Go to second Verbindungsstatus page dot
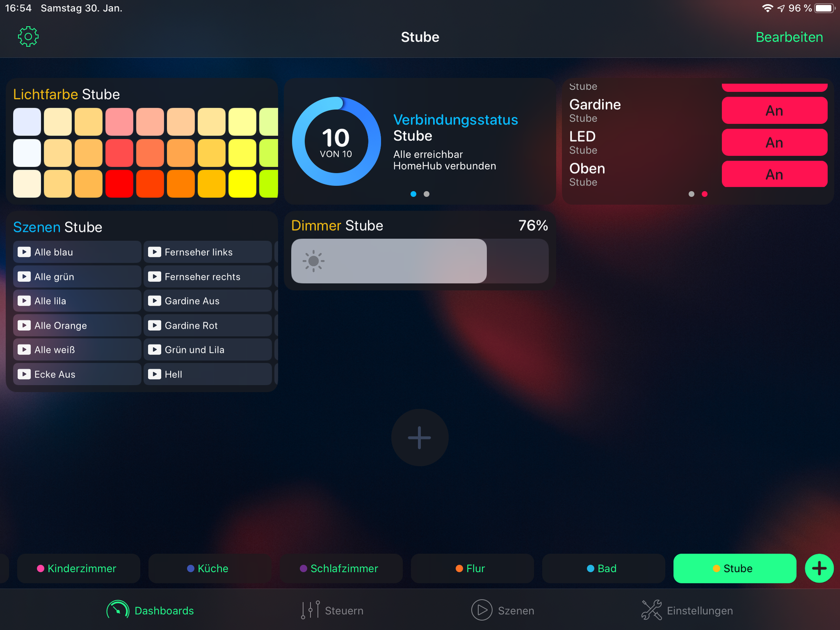 [x=427, y=194]
